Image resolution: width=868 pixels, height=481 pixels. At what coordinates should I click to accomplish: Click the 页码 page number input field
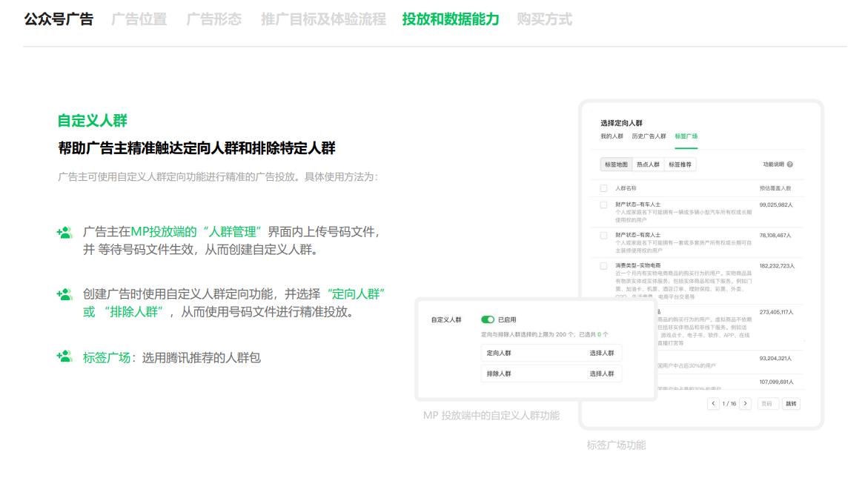(768, 404)
